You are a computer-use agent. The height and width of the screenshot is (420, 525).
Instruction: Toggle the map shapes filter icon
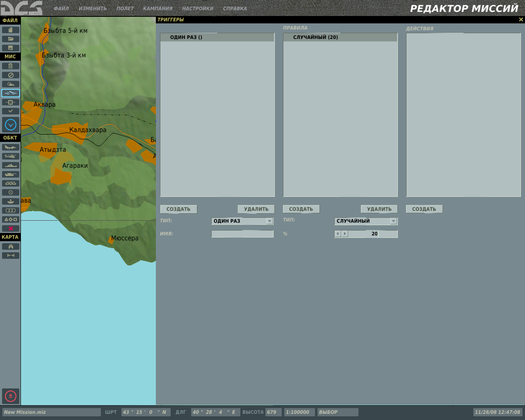[x=11, y=219]
